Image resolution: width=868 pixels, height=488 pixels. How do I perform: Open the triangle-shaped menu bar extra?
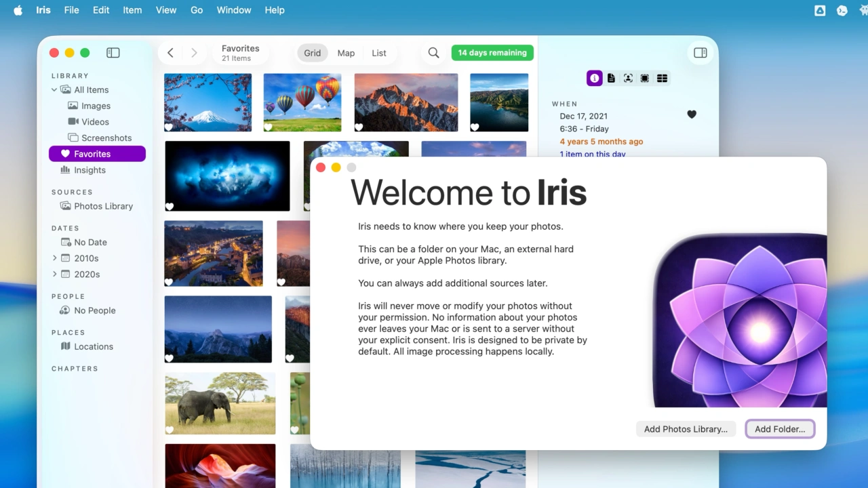[x=820, y=10]
